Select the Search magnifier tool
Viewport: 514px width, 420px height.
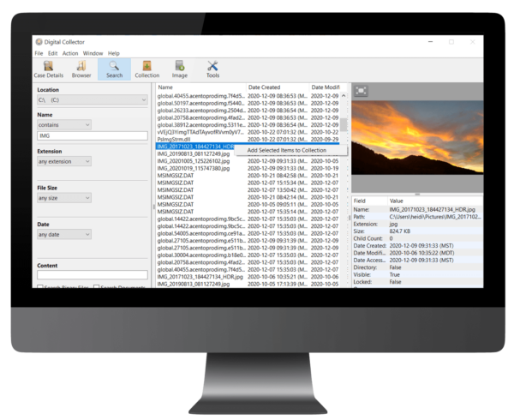114,69
